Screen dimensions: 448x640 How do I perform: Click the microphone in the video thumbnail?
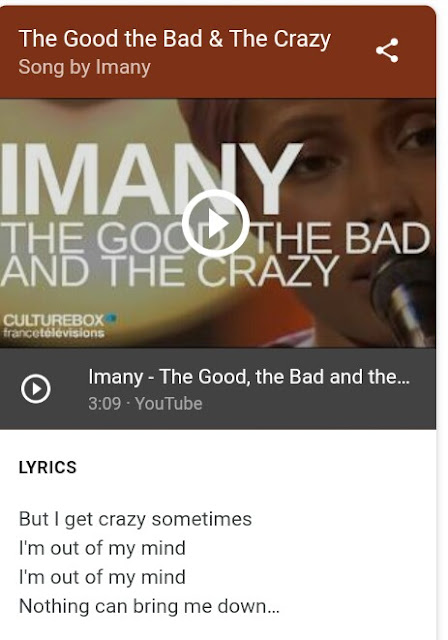[402, 300]
